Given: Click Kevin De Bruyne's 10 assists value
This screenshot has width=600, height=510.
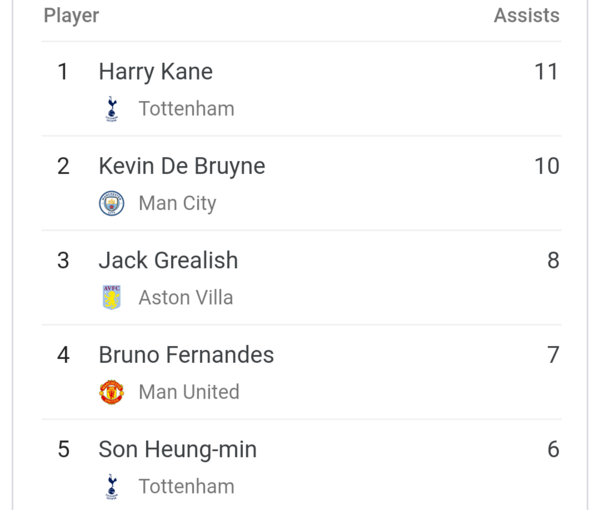Looking at the screenshot, I should (547, 166).
